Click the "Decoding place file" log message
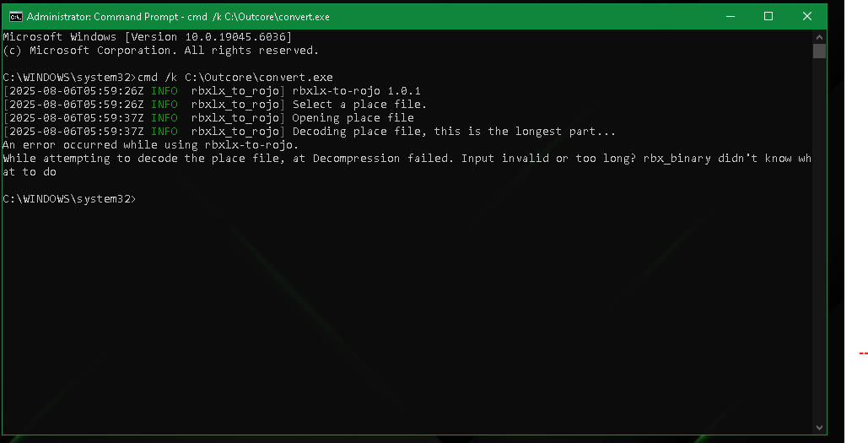The image size is (868, 443). 454,132
